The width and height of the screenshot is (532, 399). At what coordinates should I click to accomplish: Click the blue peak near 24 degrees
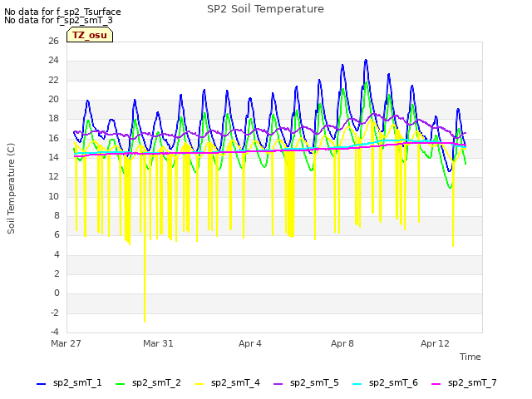[366, 61]
